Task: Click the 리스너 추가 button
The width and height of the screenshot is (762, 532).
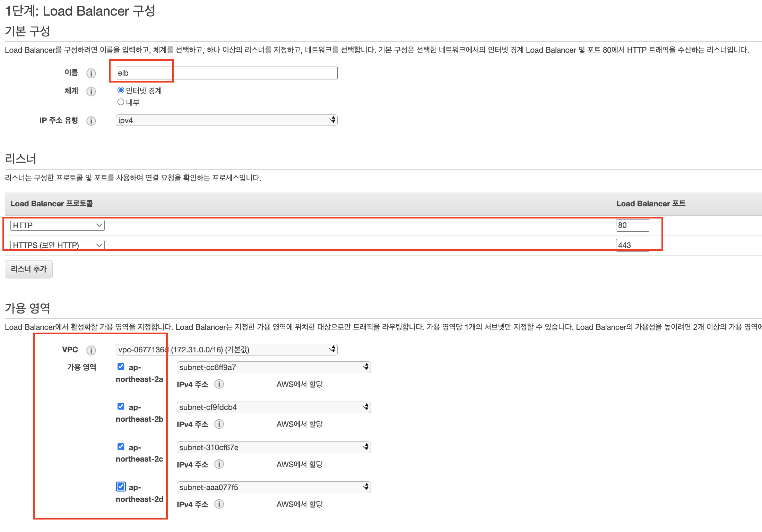Action: pyautogui.click(x=29, y=269)
